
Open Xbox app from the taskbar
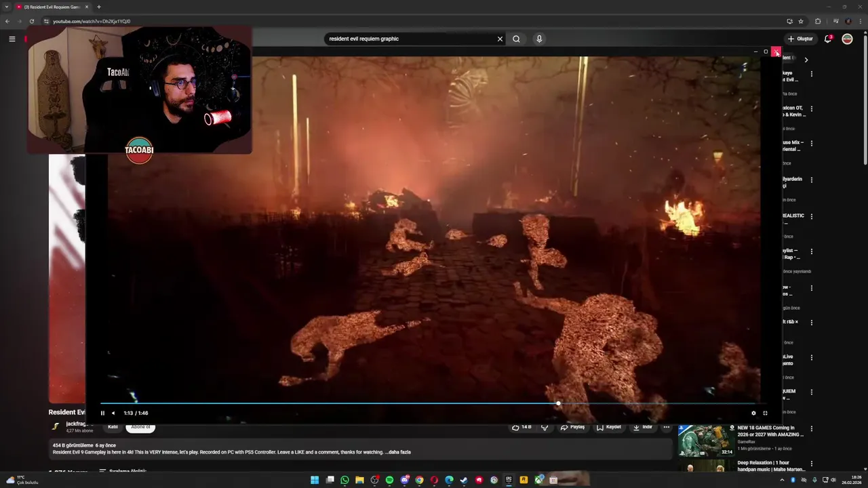(538, 480)
